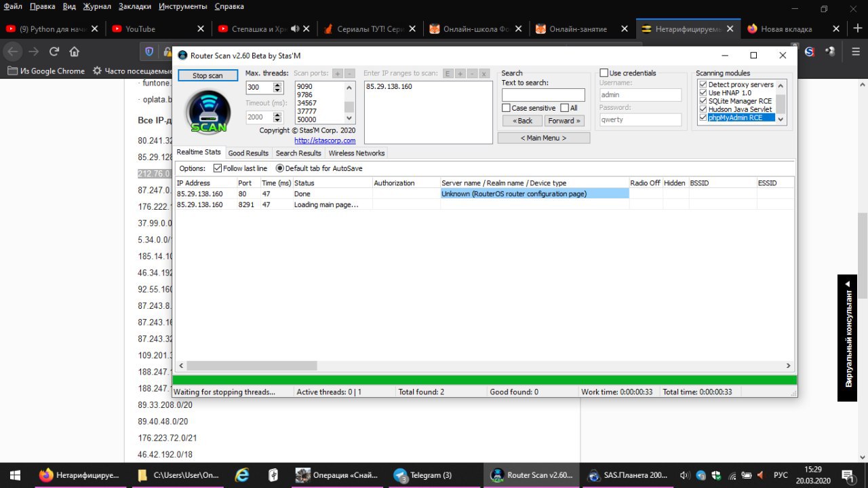Close the Python для начинающих browser tab
This screenshot has width=868, height=488.
tap(94, 29)
